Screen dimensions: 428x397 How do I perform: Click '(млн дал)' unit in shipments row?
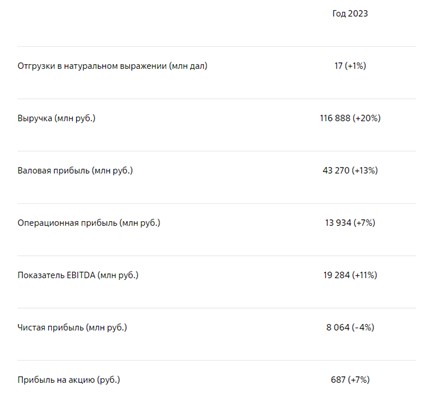point(188,66)
